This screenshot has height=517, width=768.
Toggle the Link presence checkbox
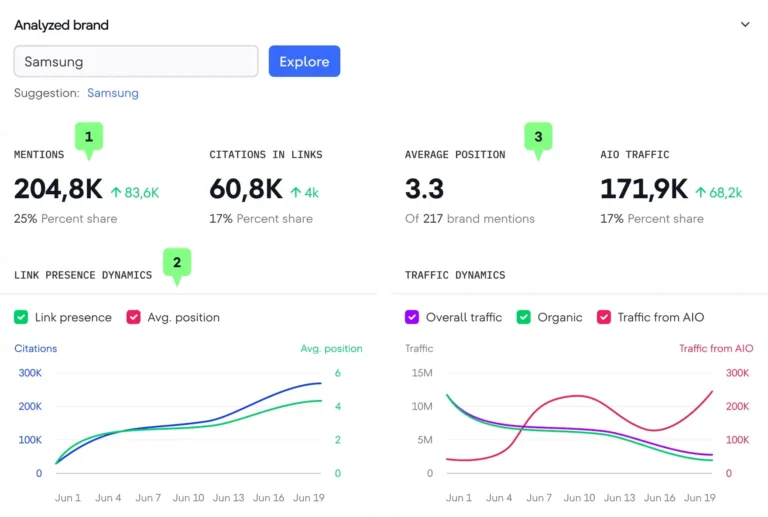click(x=21, y=317)
